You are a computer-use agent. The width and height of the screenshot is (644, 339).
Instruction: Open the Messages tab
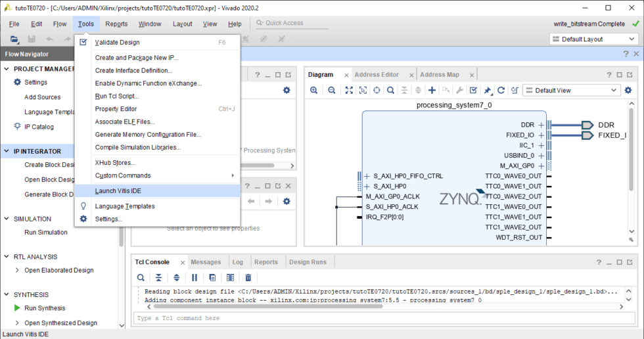pos(206,262)
